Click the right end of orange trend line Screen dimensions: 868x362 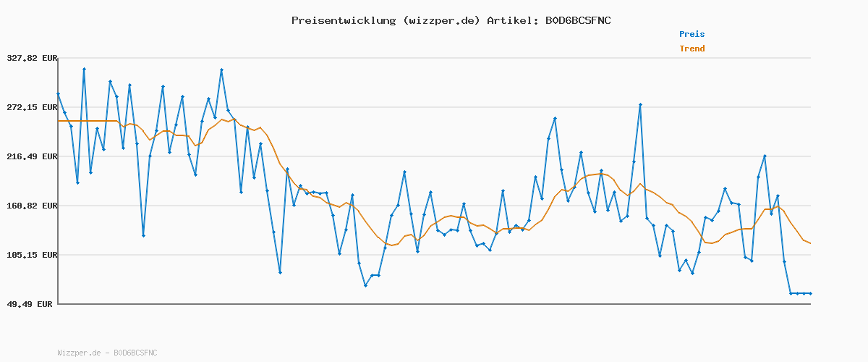point(810,243)
